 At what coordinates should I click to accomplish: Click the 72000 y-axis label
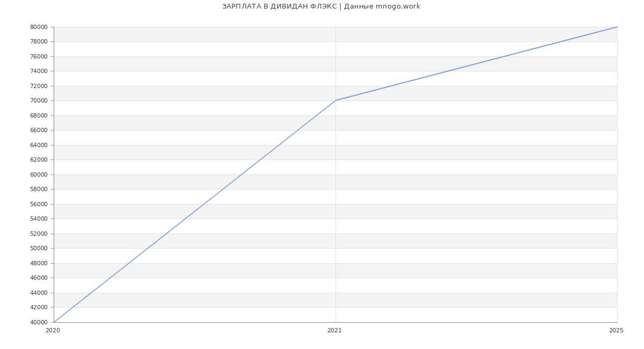39,86
